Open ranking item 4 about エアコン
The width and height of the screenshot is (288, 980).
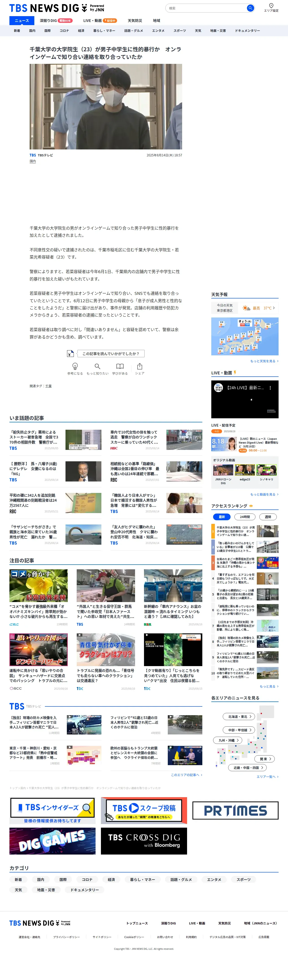point(244,578)
